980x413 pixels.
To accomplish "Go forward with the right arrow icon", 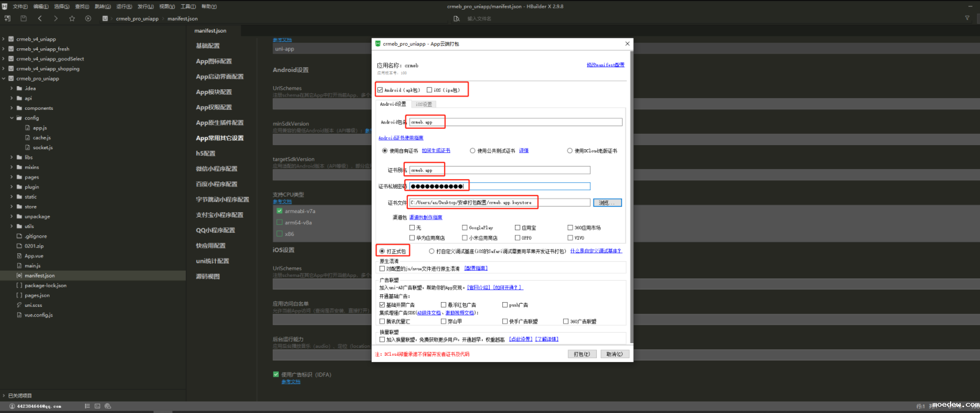I will point(56,18).
